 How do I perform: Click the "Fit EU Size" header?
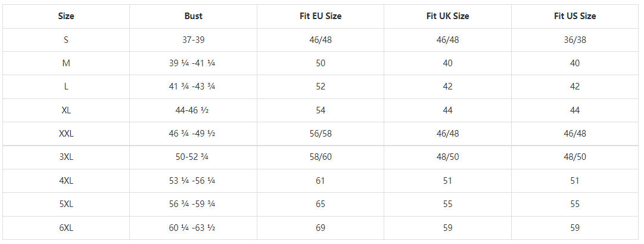point(321,16)
